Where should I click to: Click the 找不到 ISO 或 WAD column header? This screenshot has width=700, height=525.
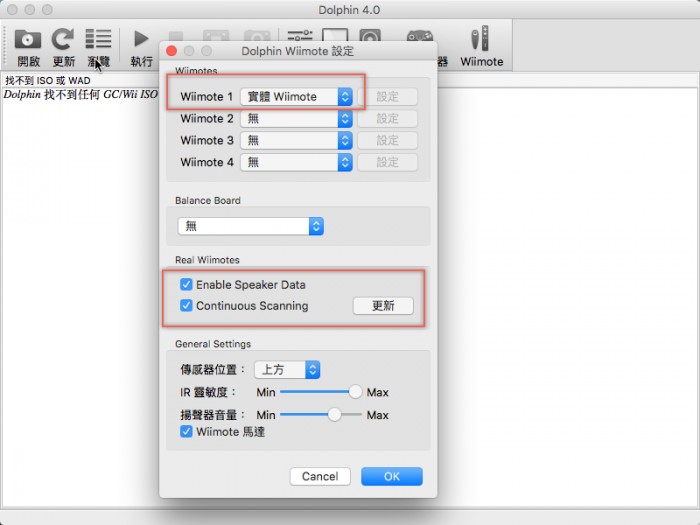point(48,80)
